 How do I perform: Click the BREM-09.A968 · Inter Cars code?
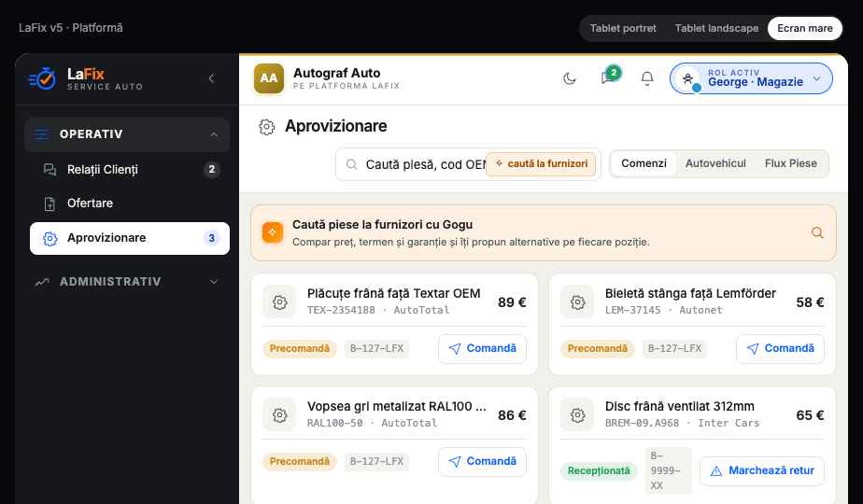pyautogui.click(x=682, y=423)
